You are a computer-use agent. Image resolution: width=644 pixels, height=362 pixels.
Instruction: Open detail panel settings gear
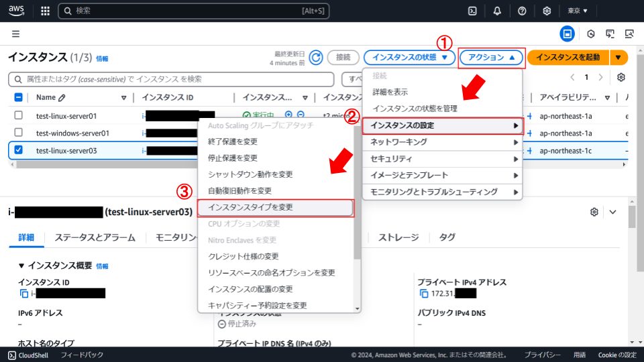[594, 213]
